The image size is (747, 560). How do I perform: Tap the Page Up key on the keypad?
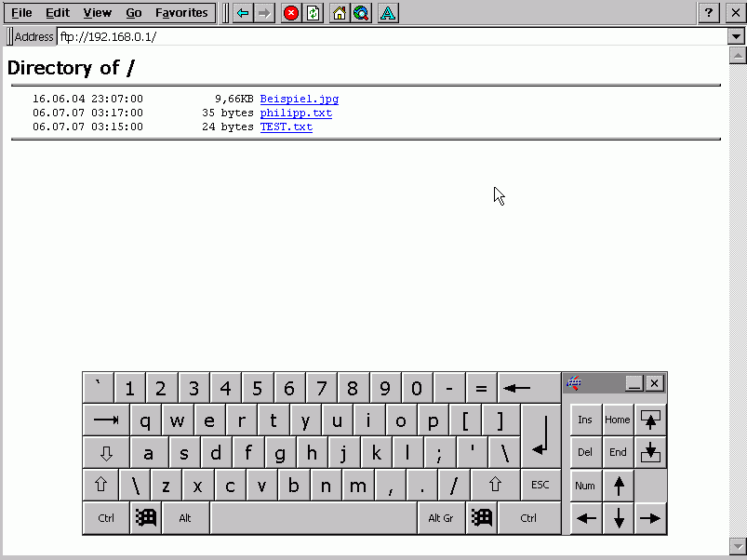tap(650, 420)
